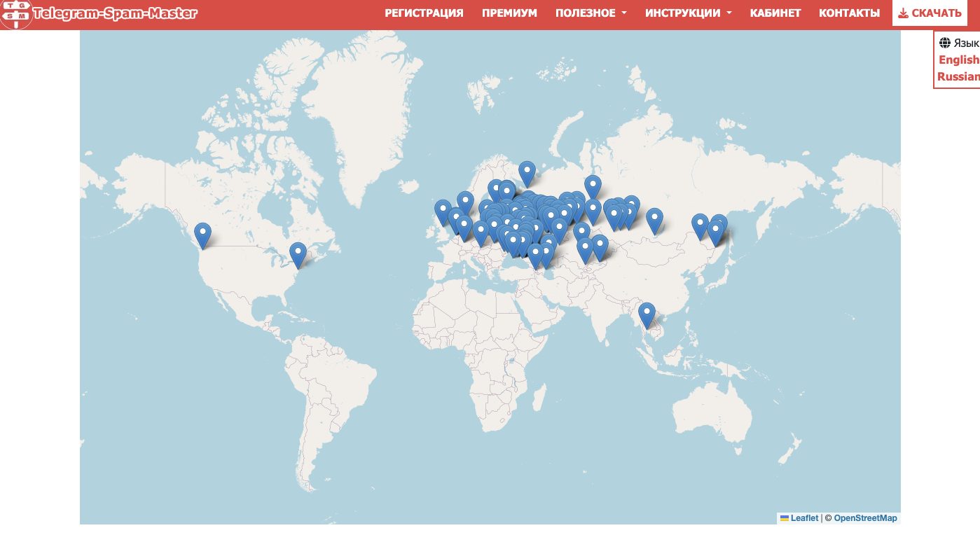The width and height of the screenshot is (980, 549).
Task: Open the Leaflet attribution link
Action: pyautogui.click(x=804, y=518)
